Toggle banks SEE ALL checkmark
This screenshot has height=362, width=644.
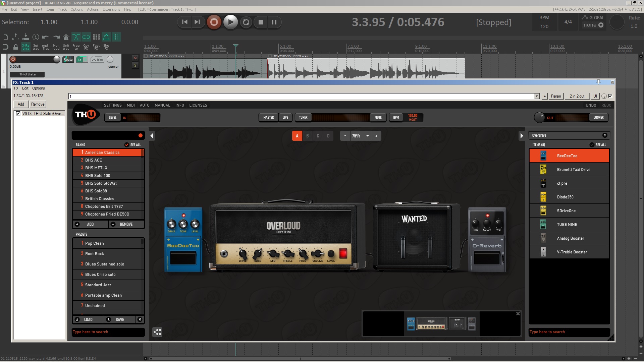tap(126, 145)
